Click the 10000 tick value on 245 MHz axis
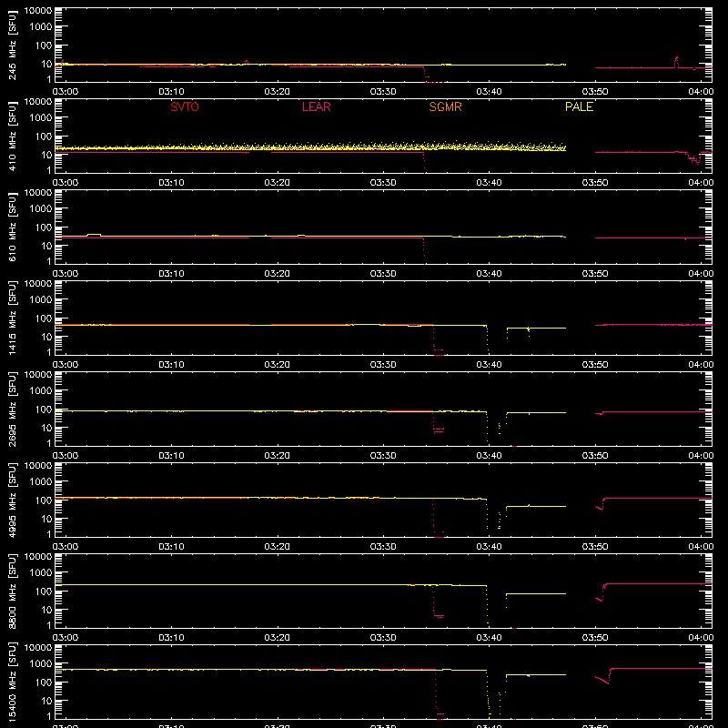This screenshot has height=728, width=728. click(x=38, y=11)
